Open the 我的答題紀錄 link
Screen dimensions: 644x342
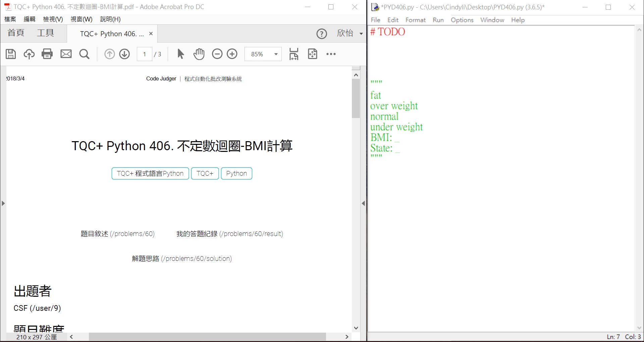(x=230, y=234)
